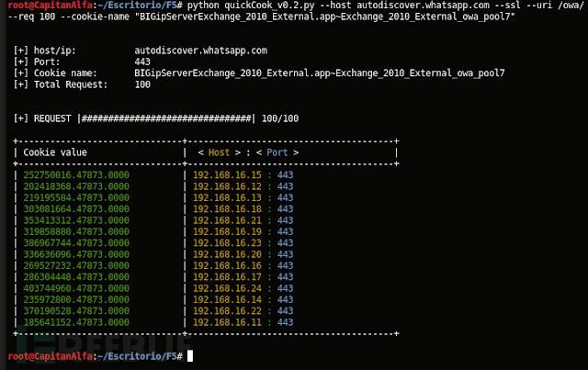
Task: Select host IP 192.168.16.16
Action: tap(227, 265)
